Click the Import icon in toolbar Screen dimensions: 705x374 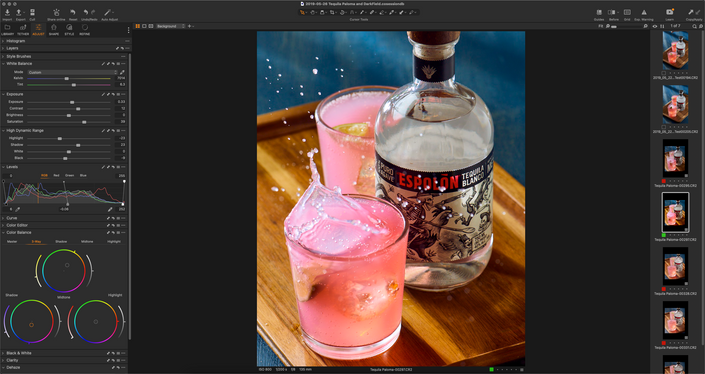tap(7, 13)
